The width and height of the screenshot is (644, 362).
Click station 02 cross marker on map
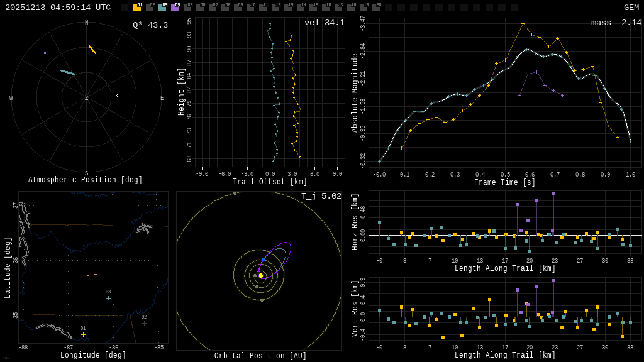144,324
